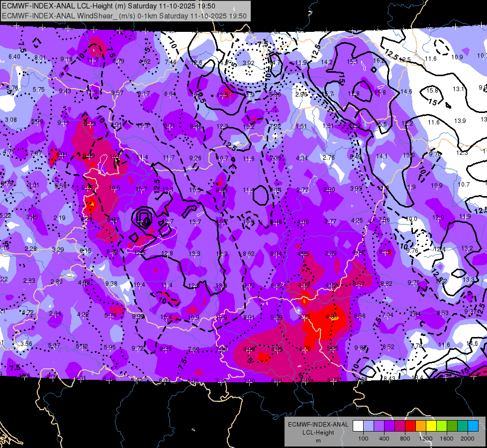Click the 2.73 grid value
The width and height of the screenshot is (487, 448).
(304, 317)
